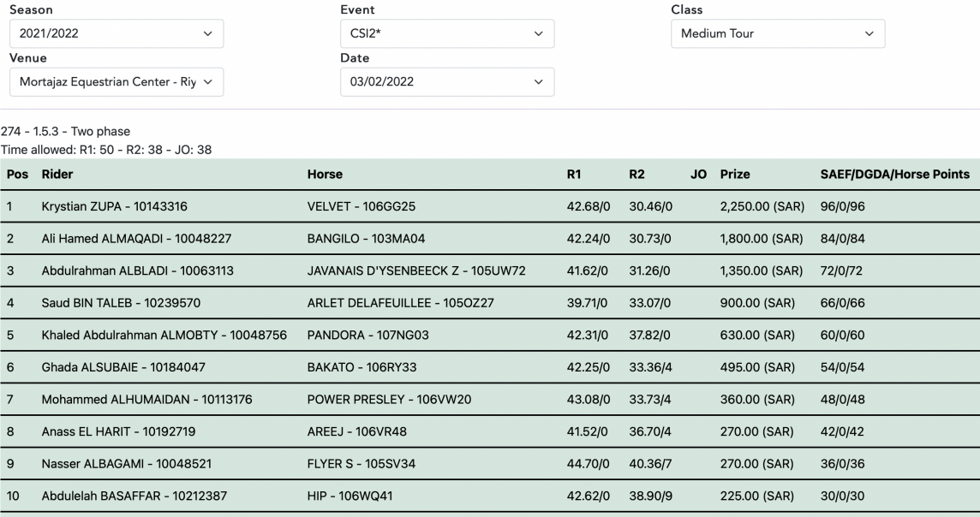This screenshot has width=980, height=517.
Task: Open the Event dropdown showing CSI2*
Action: tap(447, 33)
